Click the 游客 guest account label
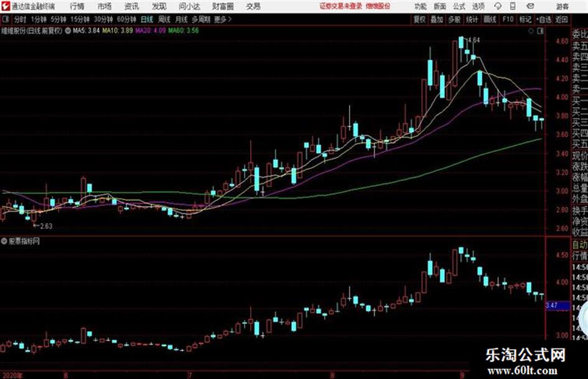This screenshot has width=588, height=379. pos(562,6)
